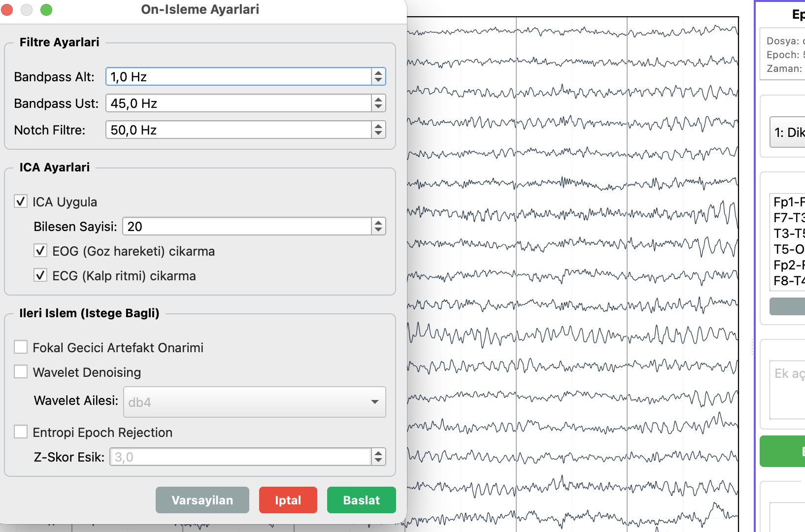Select the F7-T3 channel list item
Viewport: 805px width, 532px height.
coord(788,218)
